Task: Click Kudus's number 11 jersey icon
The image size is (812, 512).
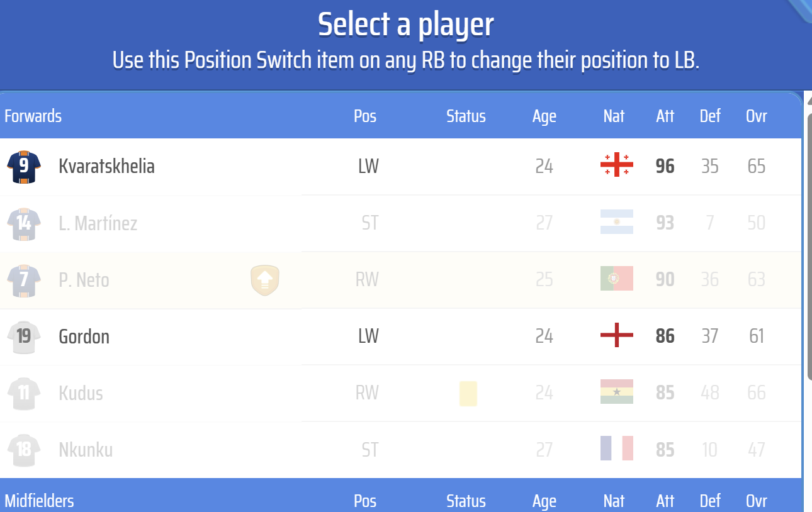Action: [x=24, y=393]
